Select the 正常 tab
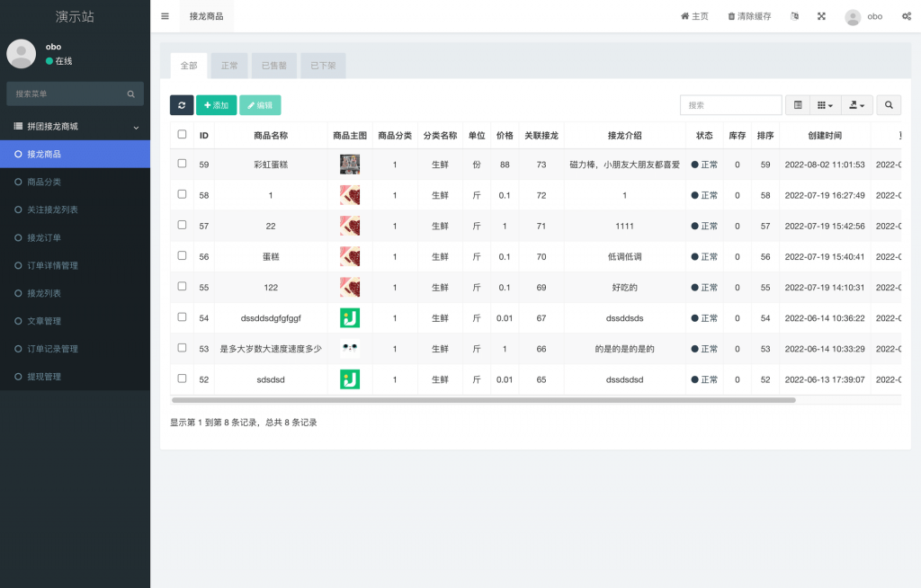Image resolution: width=921 pixels, height=588 pixels. (x=228, y=65)
